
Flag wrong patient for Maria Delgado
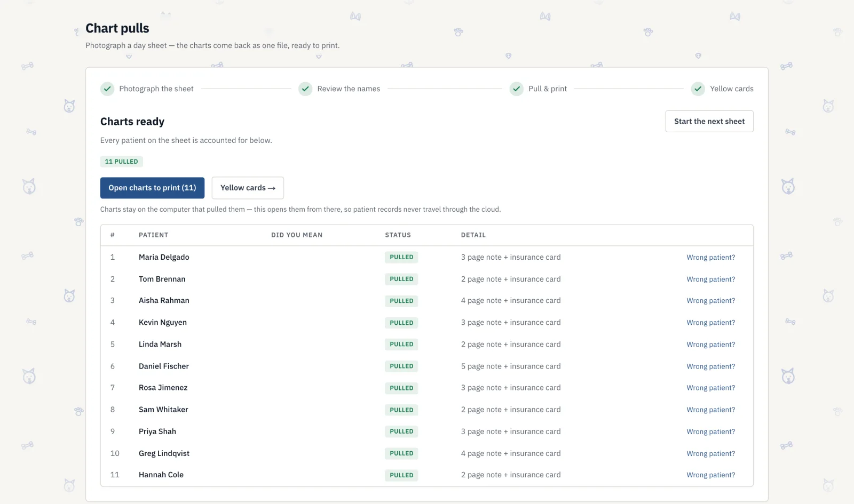(x=710, y=258)
